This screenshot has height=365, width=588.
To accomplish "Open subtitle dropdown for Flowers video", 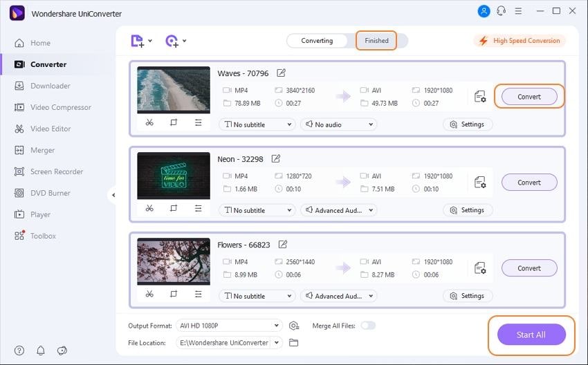I will tap(257, 296).
